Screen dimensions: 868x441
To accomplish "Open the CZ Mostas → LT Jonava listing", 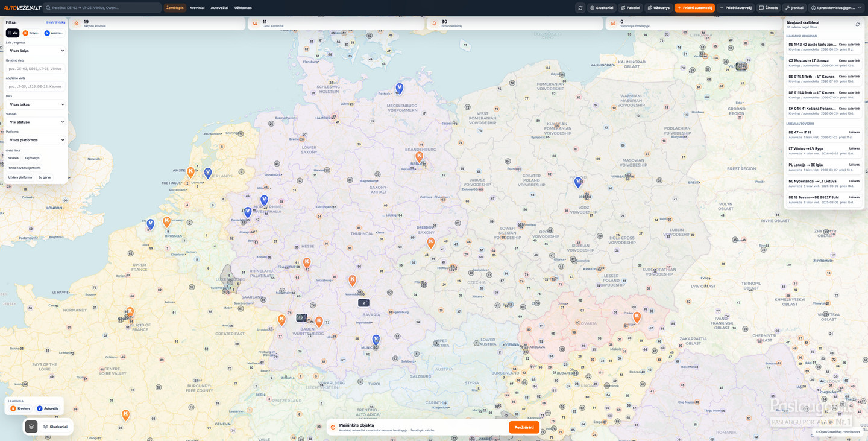I will 824,63.
